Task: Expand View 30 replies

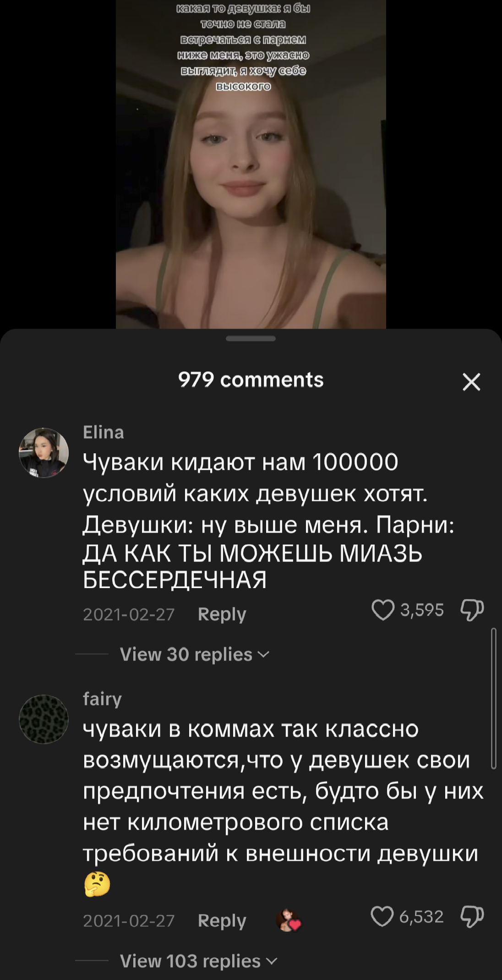Action: (x=195, y=655)
